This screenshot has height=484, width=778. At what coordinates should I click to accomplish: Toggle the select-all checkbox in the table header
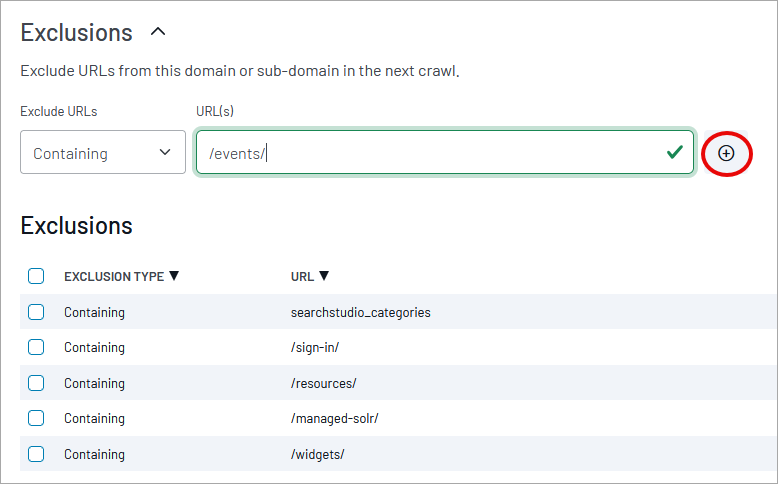click(36, 276)
